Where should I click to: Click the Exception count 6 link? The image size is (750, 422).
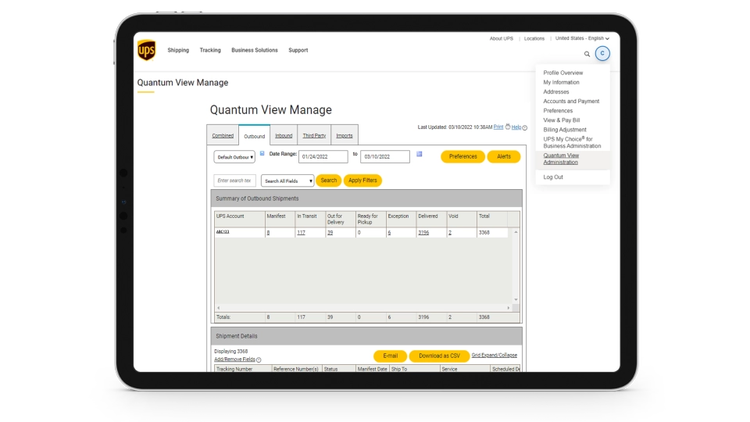coord(389,233)
